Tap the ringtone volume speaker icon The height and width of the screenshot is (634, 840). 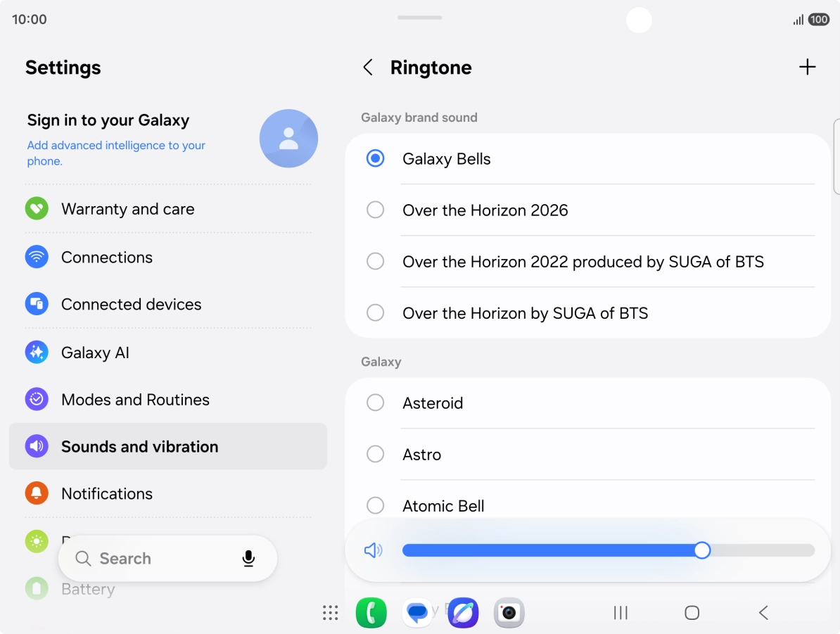pos(374,550)
